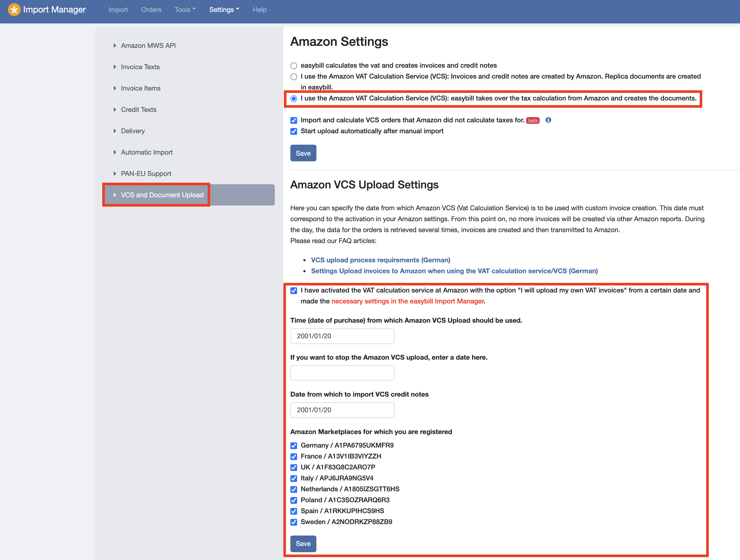This screenshot has width=740, height=560.
Task: Save the Amazon Settings section
Action: [303, 153]
